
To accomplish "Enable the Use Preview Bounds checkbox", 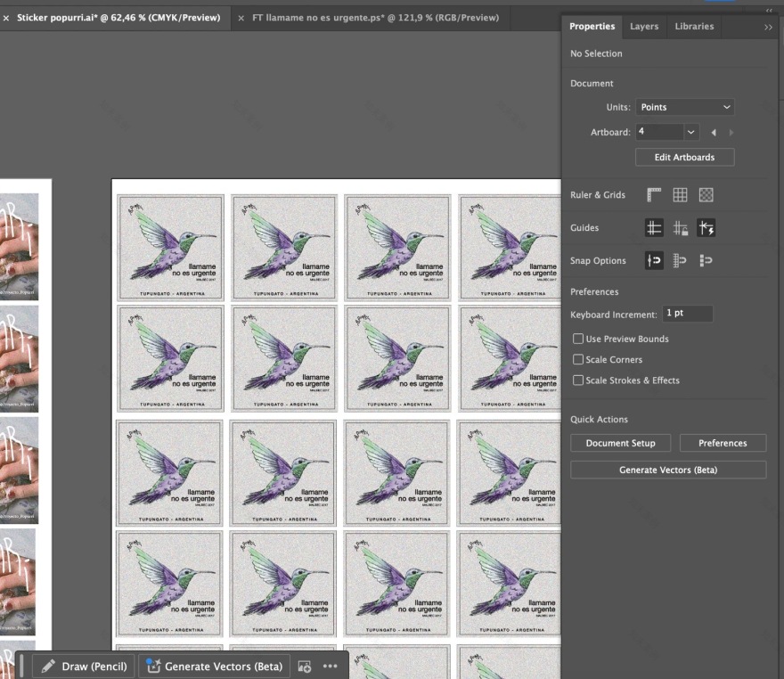I will tap(577, 339).
